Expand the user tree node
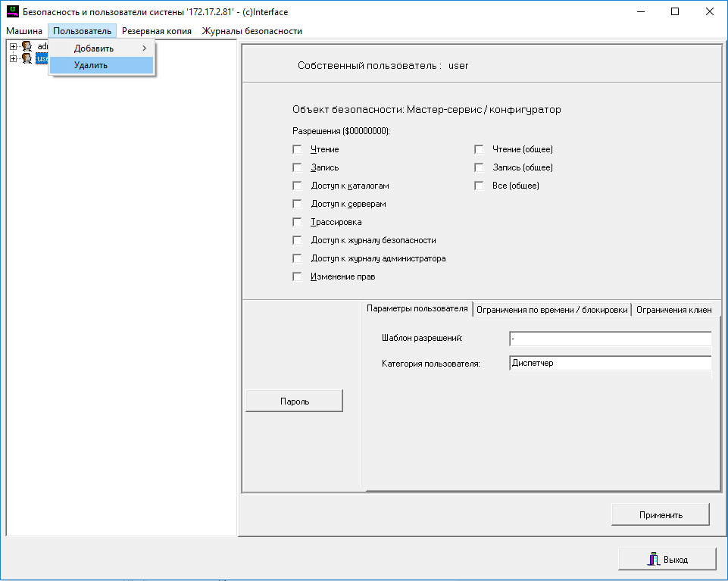 tap(13, 58)
